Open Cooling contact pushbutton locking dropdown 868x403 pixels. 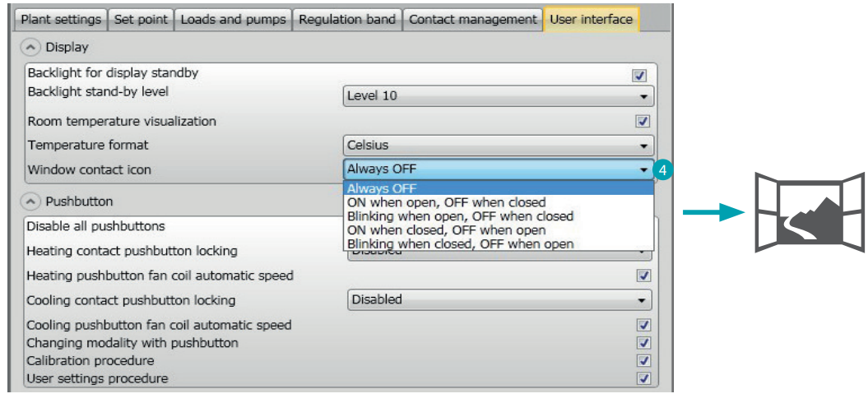click(499, 300)
